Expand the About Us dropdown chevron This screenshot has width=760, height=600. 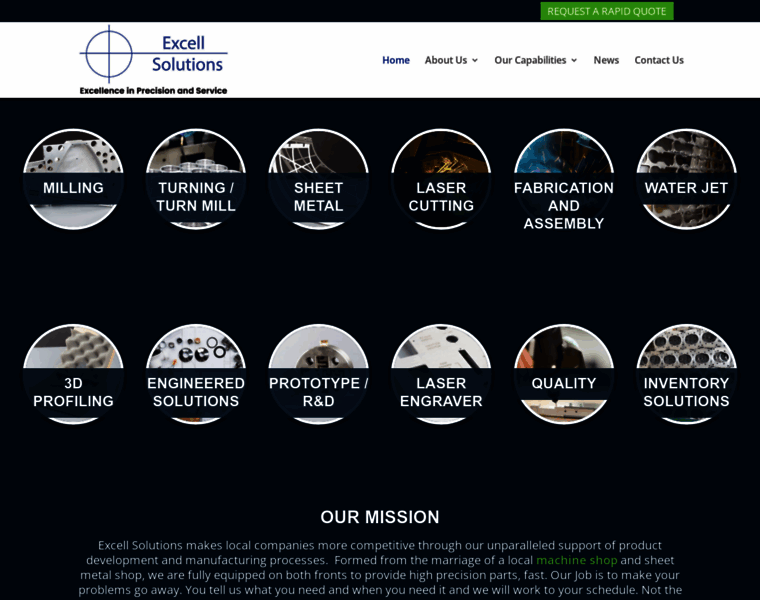(x=475, y=61)
